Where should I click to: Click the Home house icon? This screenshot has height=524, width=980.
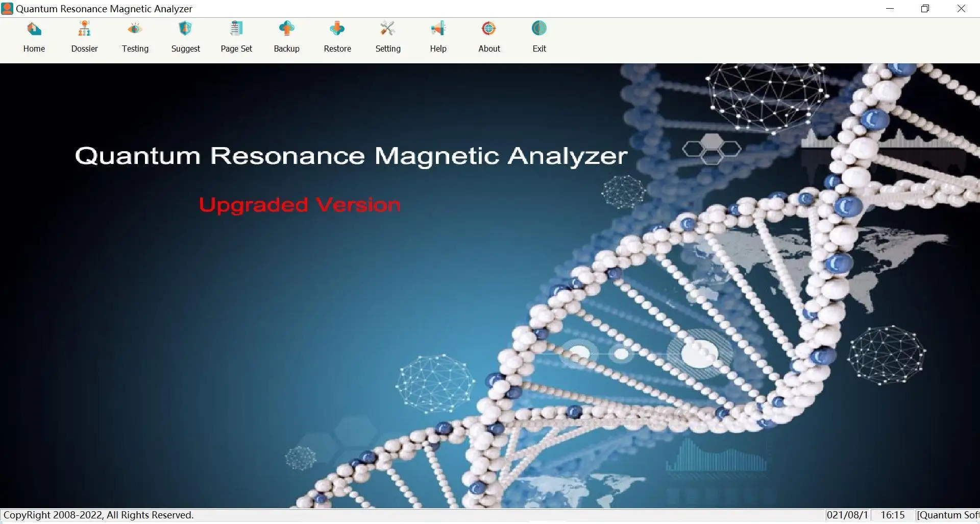[x=34, y=29]
